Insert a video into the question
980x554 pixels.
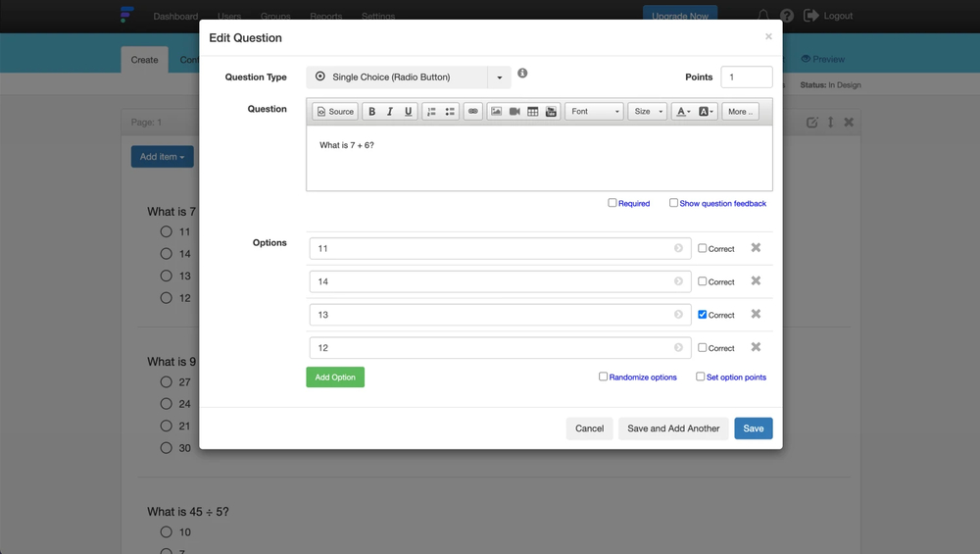point(514,112)
